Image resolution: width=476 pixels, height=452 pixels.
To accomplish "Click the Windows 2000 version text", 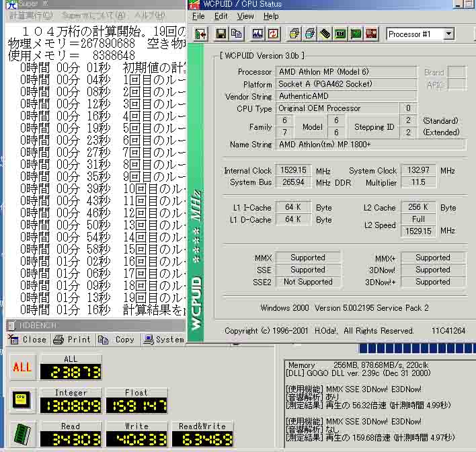I will click(344, 308).
